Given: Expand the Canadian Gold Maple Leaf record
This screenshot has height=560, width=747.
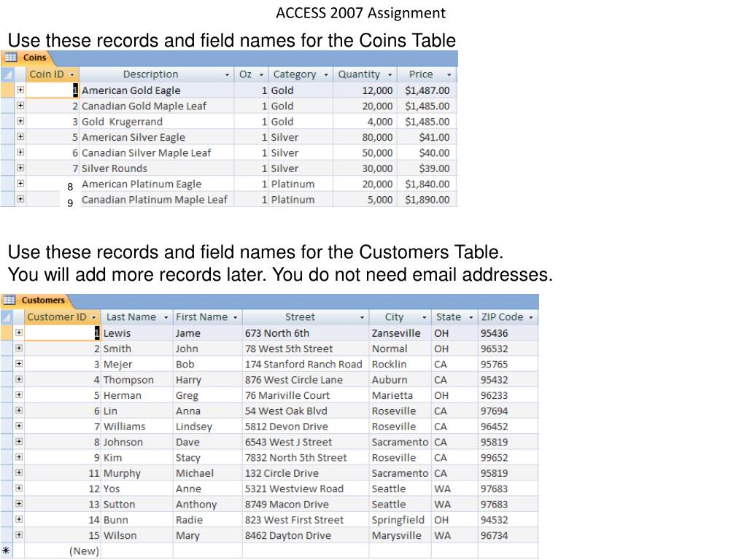Looking at the screenshot, I should pyautogui.click(x=20, y=105).
